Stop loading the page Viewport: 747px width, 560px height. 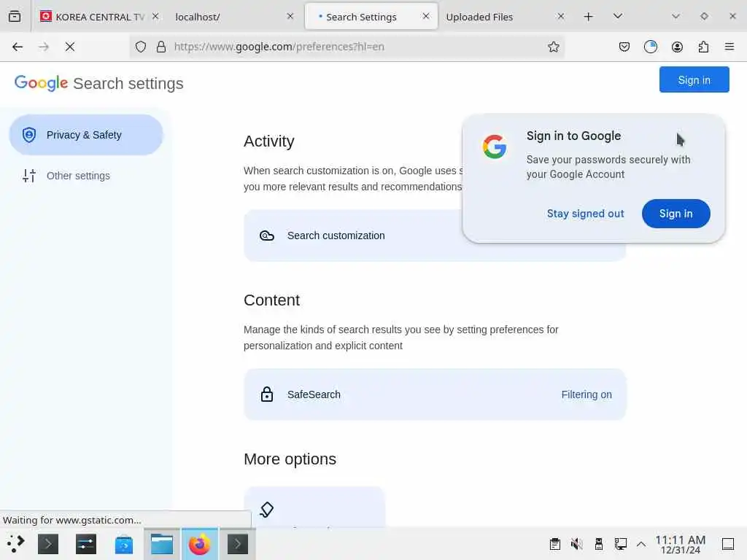point(70,47)
